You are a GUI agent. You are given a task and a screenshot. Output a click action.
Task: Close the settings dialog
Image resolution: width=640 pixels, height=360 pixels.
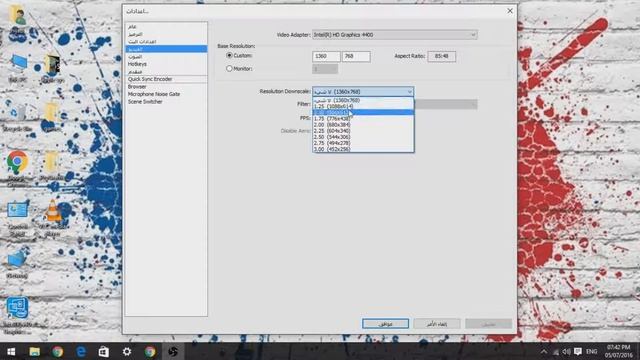click(x=510, y=11)
